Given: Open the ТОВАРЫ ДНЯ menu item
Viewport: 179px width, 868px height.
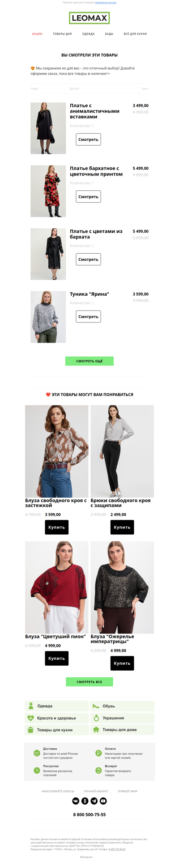Looking at the screenshot, I should [x=62, y=34].
